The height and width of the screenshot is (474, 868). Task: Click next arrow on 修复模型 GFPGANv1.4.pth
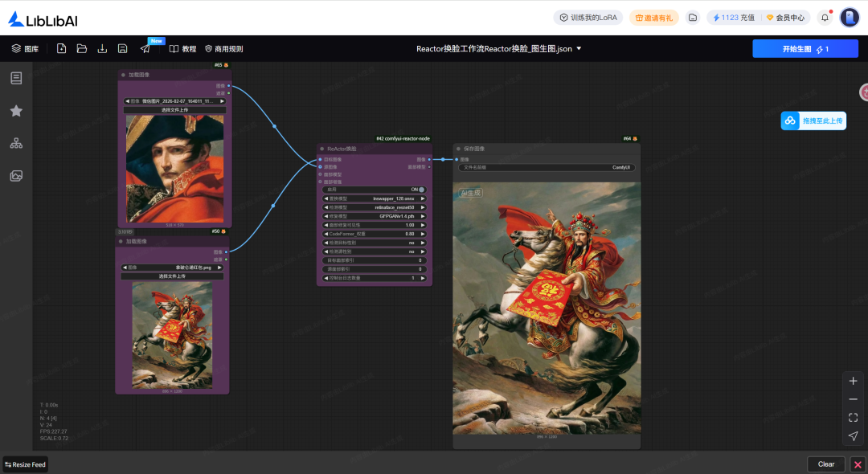click(x=424, y=216)
